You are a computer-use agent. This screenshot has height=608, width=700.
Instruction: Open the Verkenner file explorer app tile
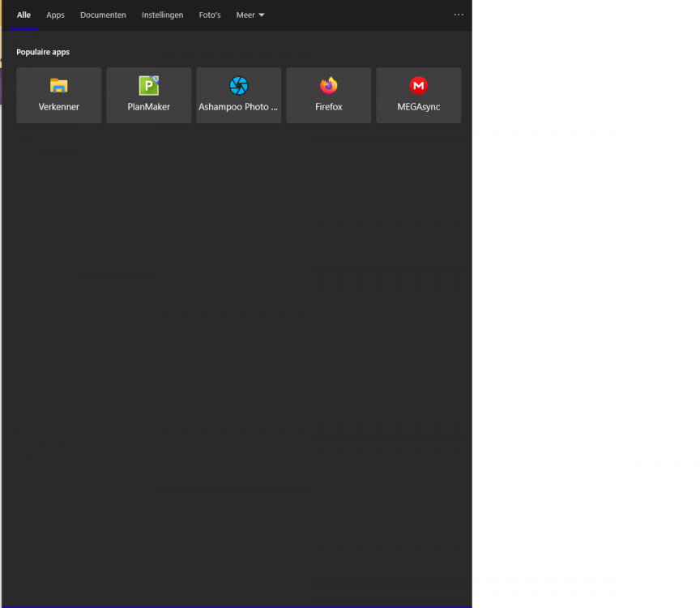click(58, 95)
